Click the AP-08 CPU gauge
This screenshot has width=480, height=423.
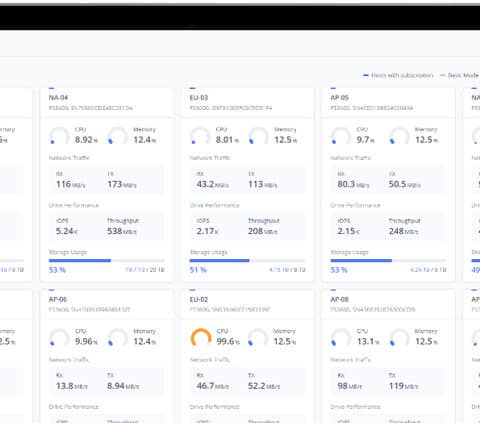tap(341, 337)
